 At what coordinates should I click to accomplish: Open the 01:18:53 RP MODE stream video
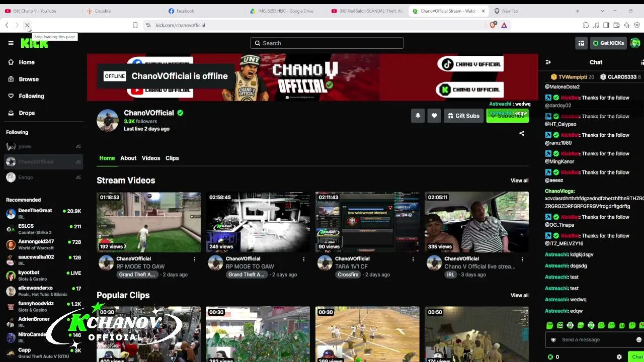click(148, 222)
